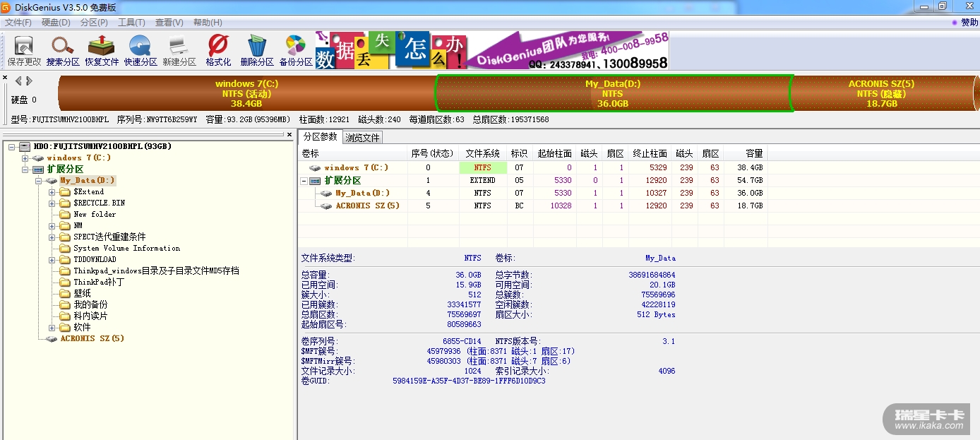The width and height of the screenshot is (980, 440).
Task: Select the System Volume Information folder
Action: tap(126, 249)
